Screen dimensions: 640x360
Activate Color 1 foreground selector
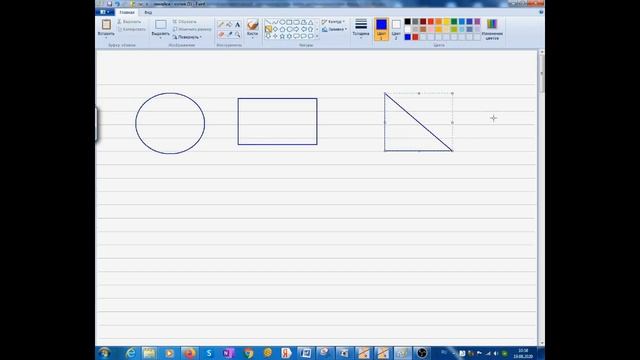[x=382, y=29]
